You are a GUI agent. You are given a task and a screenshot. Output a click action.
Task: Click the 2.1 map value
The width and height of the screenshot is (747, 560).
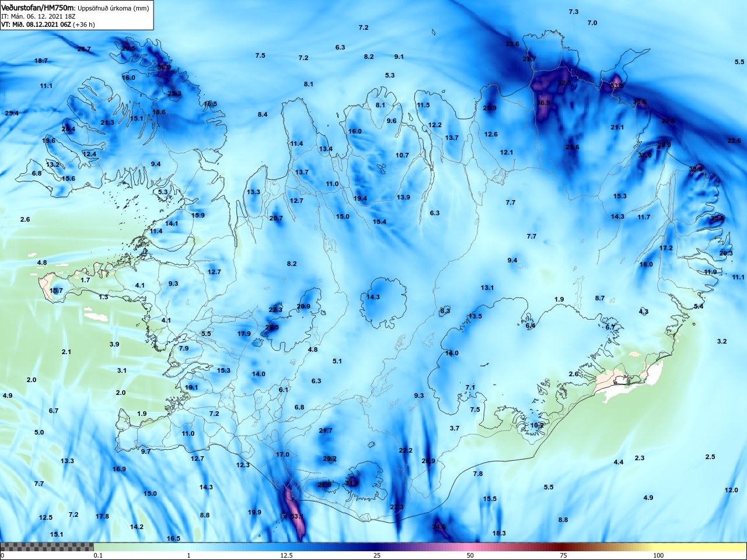pyautogui.click(x=67, y=352)
